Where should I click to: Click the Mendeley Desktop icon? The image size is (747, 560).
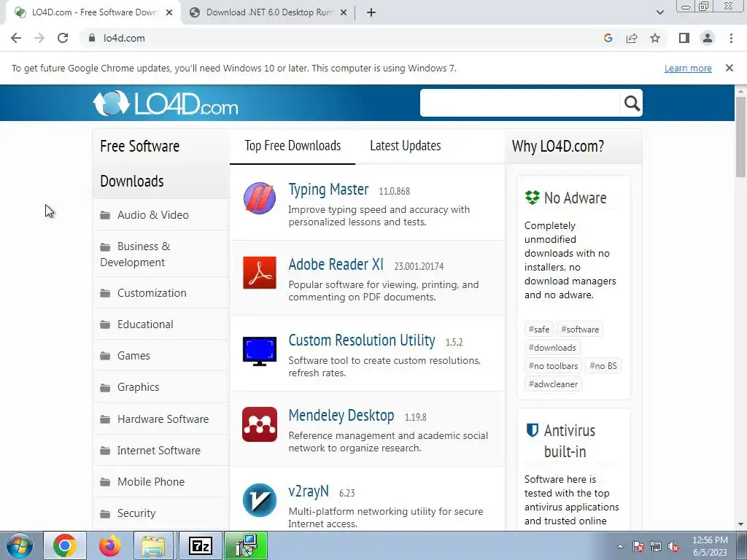pos(259,424)
